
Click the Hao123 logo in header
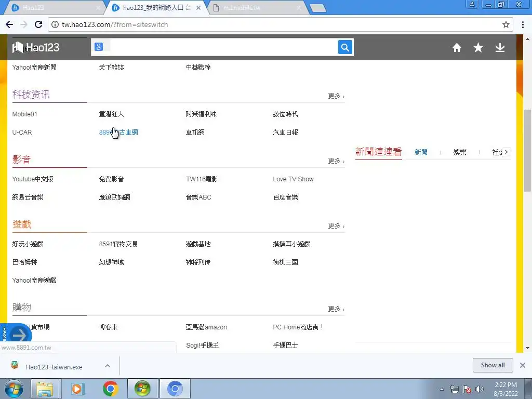(36, 47)
